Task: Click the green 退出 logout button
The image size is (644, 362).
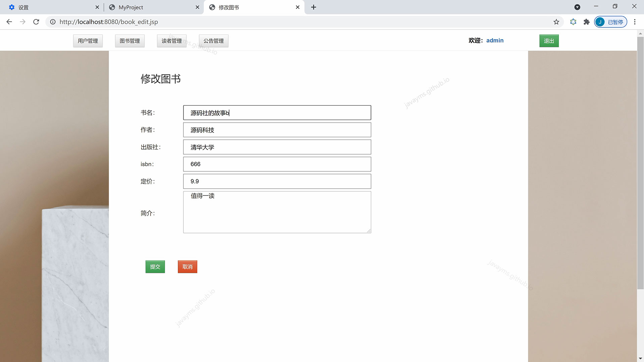Action: coord(549,41)
